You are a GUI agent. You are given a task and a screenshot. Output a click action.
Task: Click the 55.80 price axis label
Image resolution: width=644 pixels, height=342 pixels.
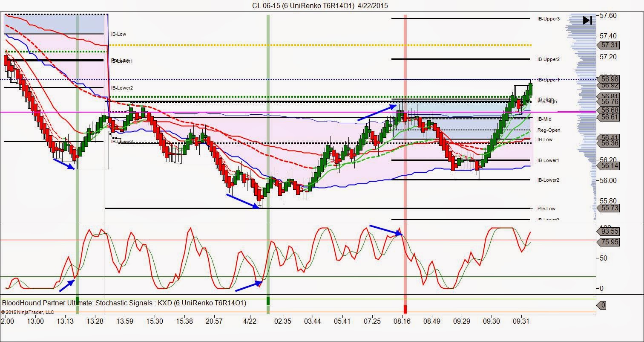point(608,201)
